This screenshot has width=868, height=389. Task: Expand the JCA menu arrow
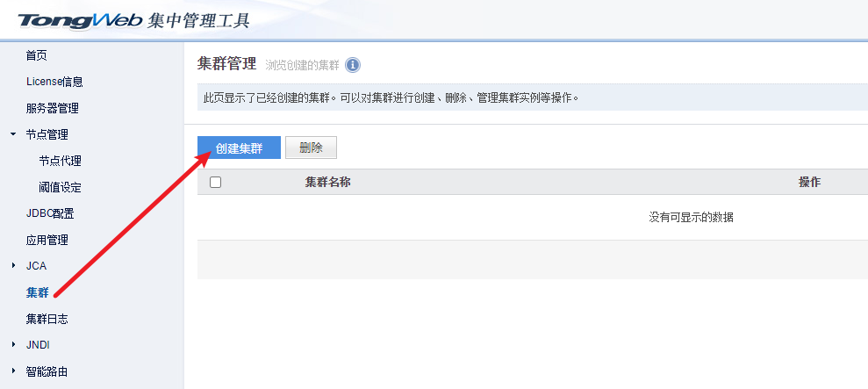(x=13, y=266)
